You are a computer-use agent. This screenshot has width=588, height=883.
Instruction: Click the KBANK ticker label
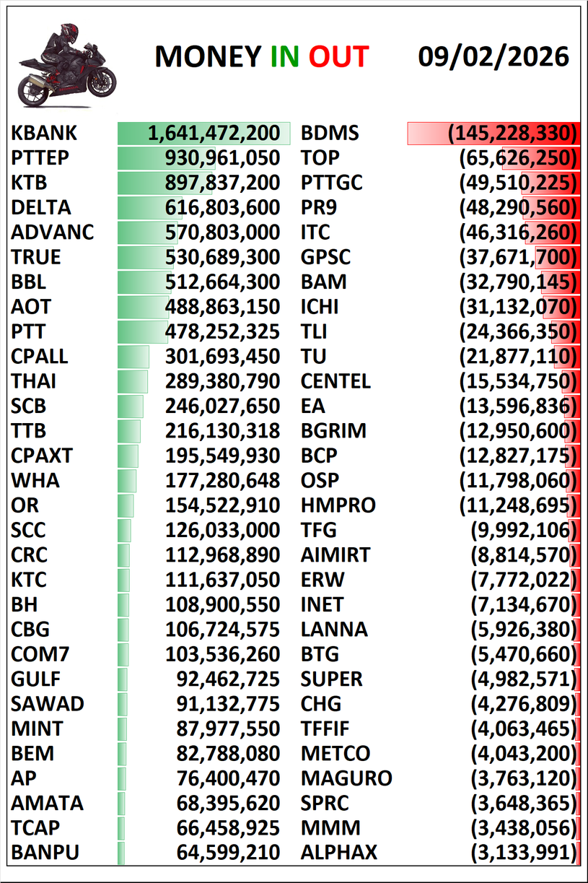[44, 134]
